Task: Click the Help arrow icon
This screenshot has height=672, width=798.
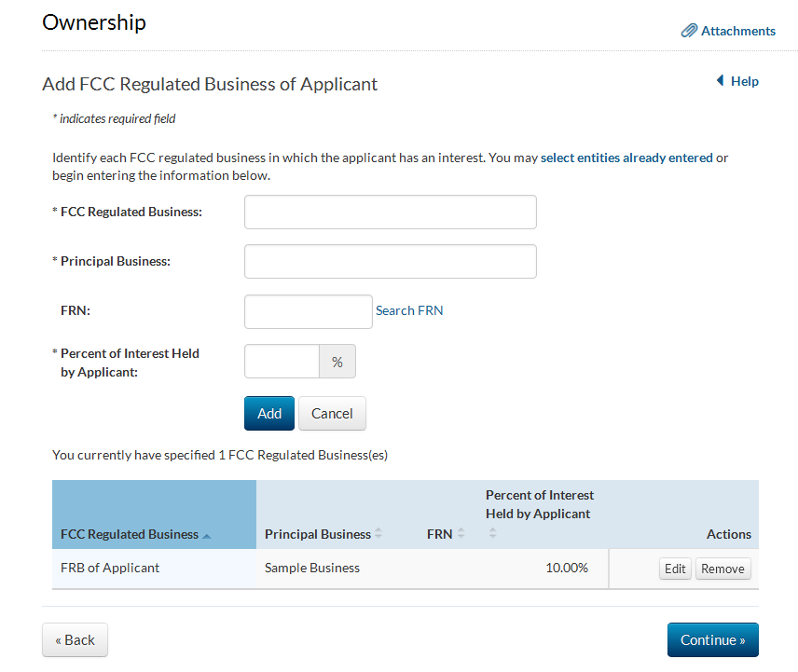Action: click(x=720, y=81)
